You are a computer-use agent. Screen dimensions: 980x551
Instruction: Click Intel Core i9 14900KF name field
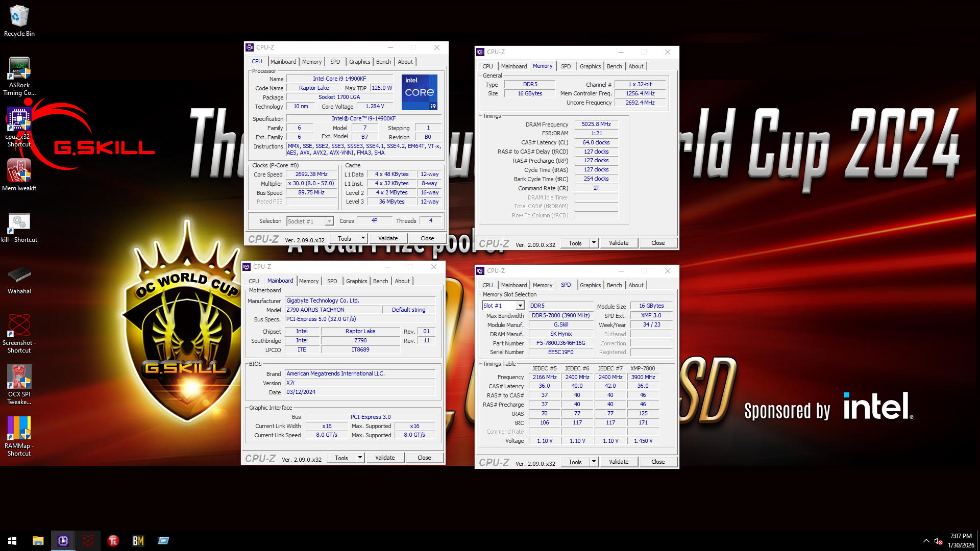point(339,79)
